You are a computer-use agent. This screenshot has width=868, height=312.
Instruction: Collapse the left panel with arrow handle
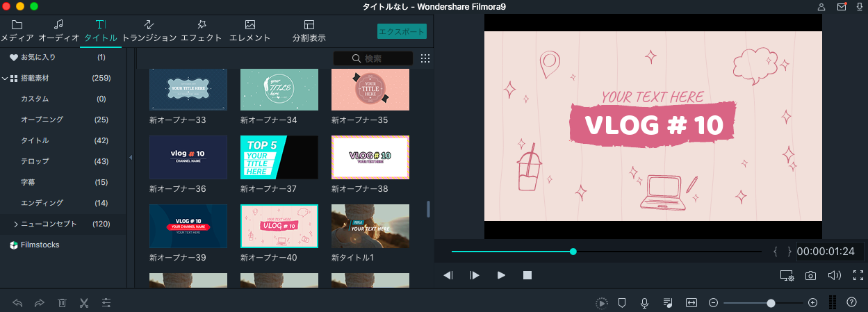[131, 158]
